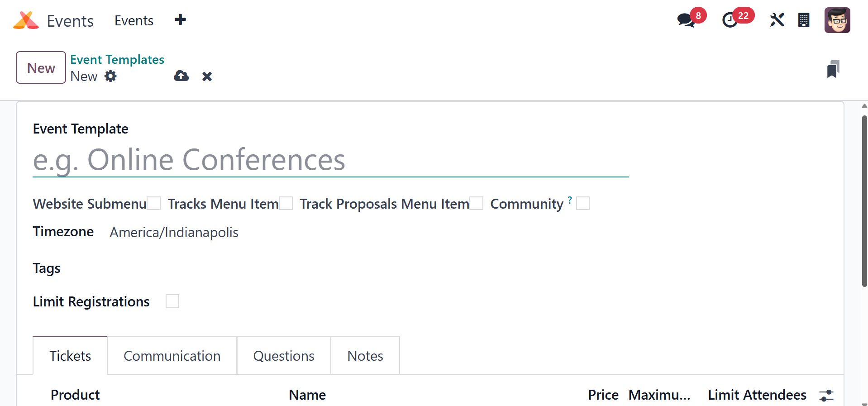The height and width of the screenshot is (406, 868).
Task: Toggle the Website Submenu checkbox
Action: (x=154, y=204)
